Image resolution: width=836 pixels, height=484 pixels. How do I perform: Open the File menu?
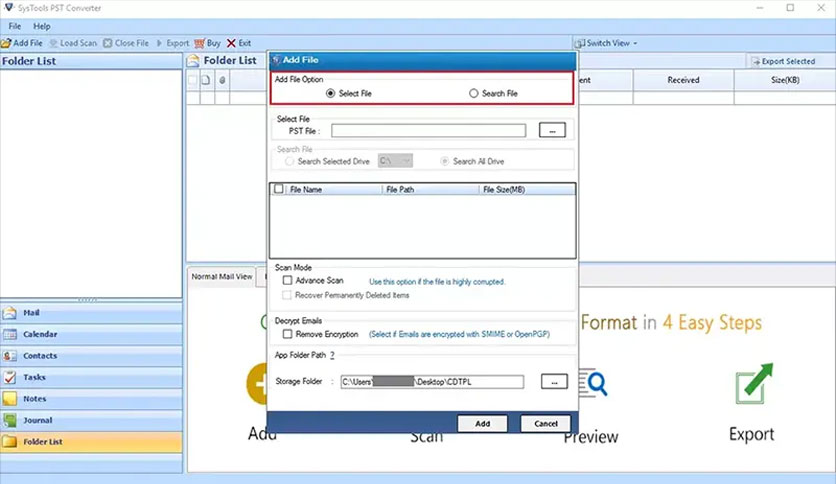[14, 26]
